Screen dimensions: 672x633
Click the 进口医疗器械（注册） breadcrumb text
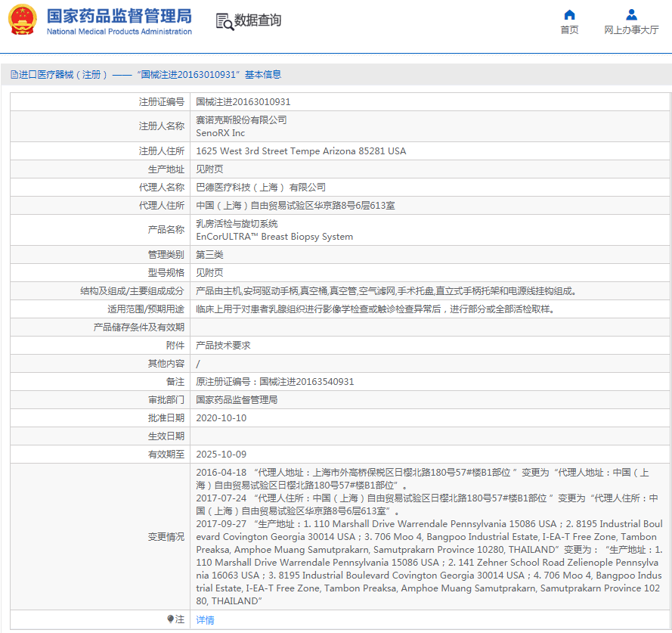[x=64, y=75]
